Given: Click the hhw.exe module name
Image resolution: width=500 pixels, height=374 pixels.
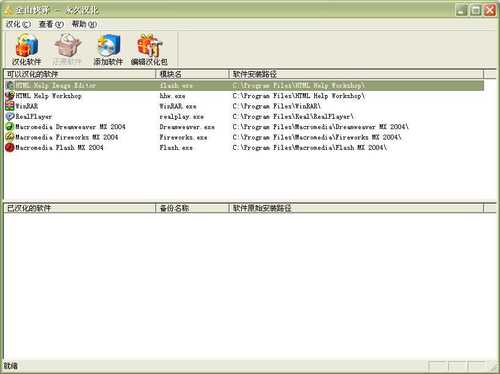Looking at the screenshot, I should click(x=172, y=96).
